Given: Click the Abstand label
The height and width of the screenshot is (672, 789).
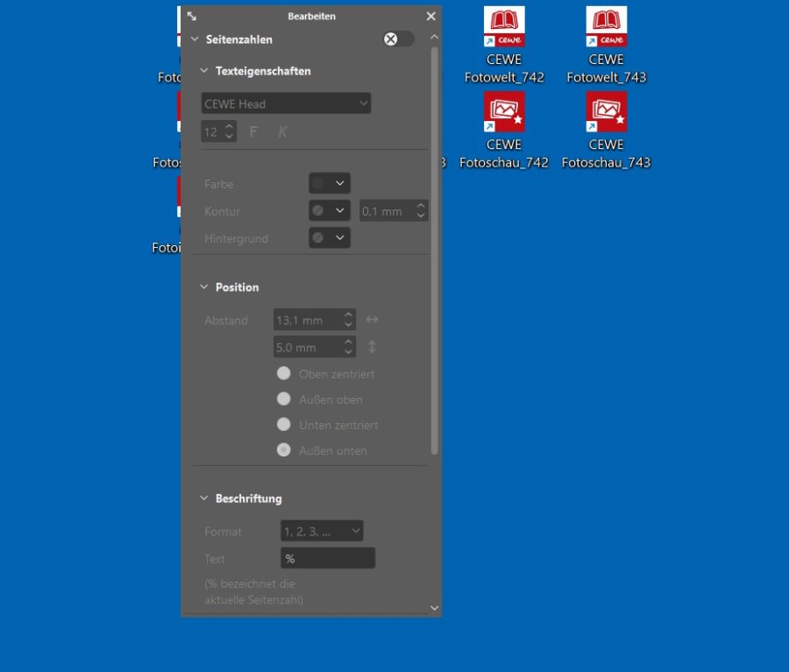Looking at the screenshot, I should point(226,321).
